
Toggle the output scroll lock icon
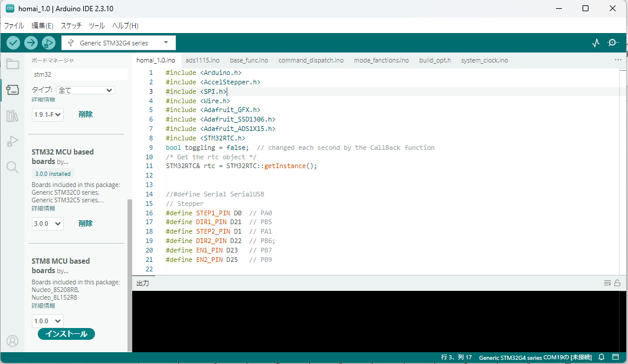(617, 283)
